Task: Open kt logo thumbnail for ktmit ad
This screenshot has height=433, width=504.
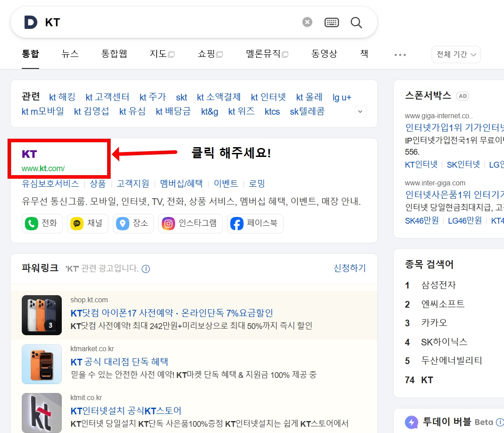Action: [x=42, y=413]
